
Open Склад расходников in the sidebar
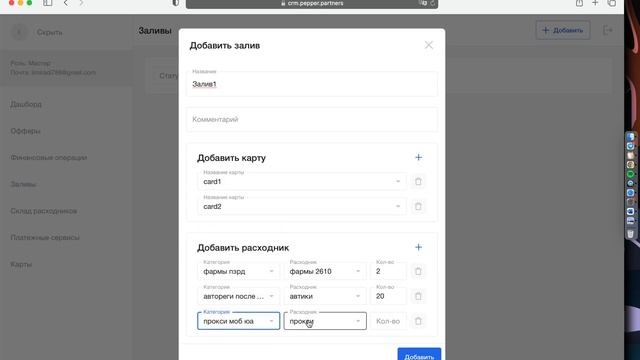coord(44,211)
